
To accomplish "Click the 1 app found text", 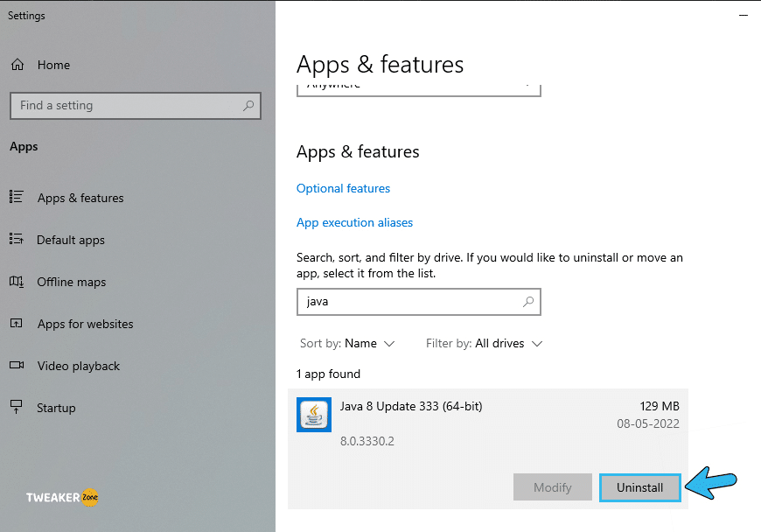I will click(x=329, y=374).
